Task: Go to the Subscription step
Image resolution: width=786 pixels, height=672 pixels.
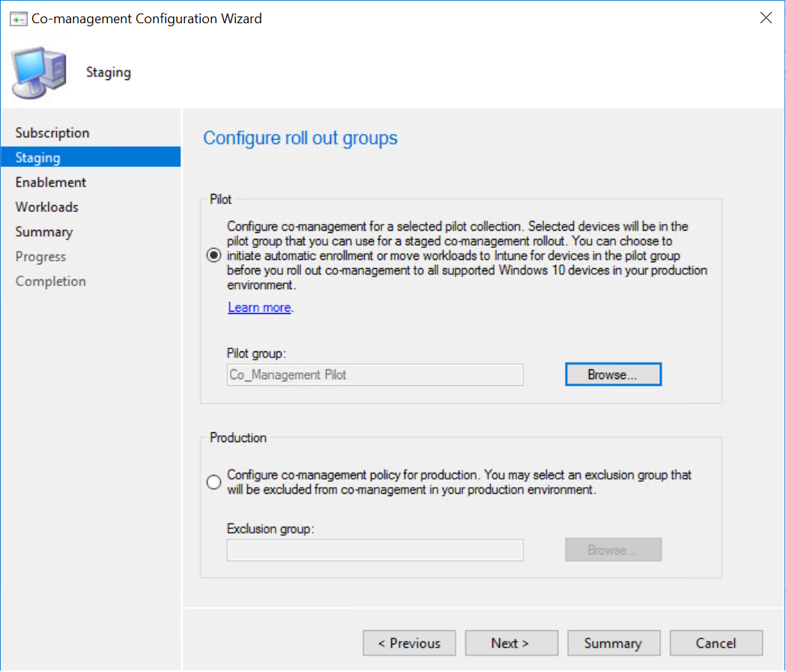Action: [x=52, y=133]
